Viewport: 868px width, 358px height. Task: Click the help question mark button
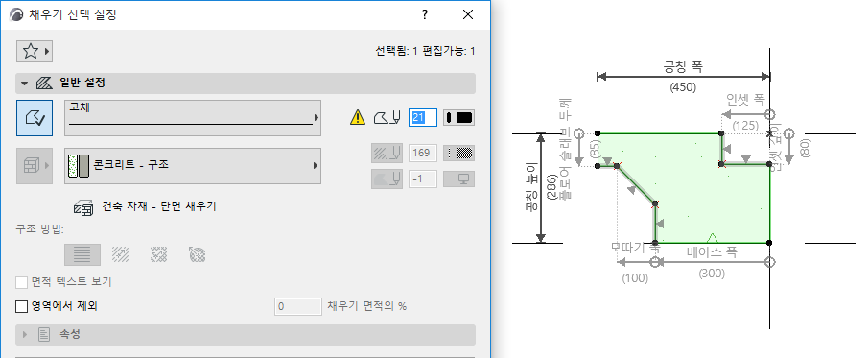coord(425,15)
